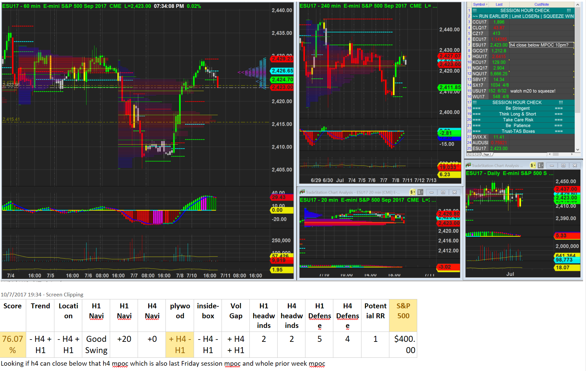This screenshot has height=371, width=588.
Task: Click the NQU17 last price 5,666.25
Action: point(499,74)
